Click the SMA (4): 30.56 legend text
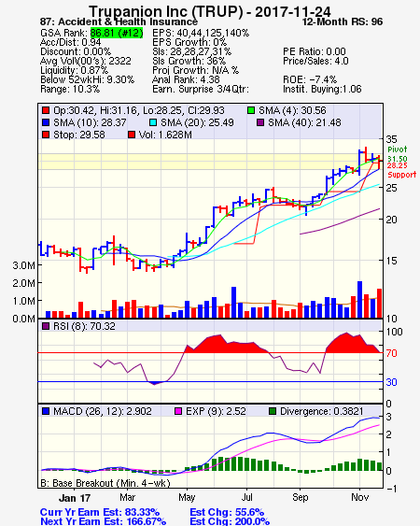420x526 pixels. [x=292, y=110]
